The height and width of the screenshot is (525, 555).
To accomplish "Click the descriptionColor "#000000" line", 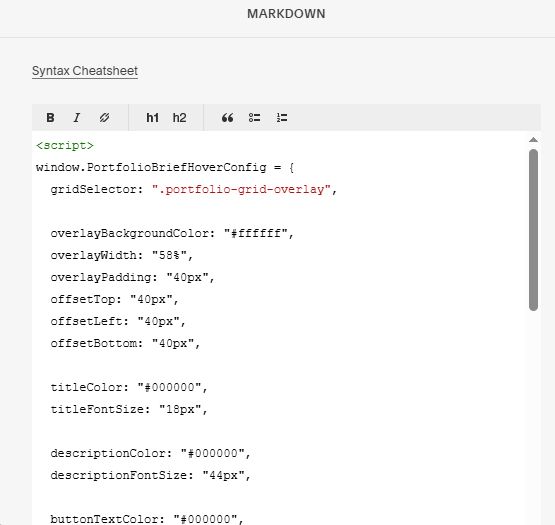I will coord(150,453).
